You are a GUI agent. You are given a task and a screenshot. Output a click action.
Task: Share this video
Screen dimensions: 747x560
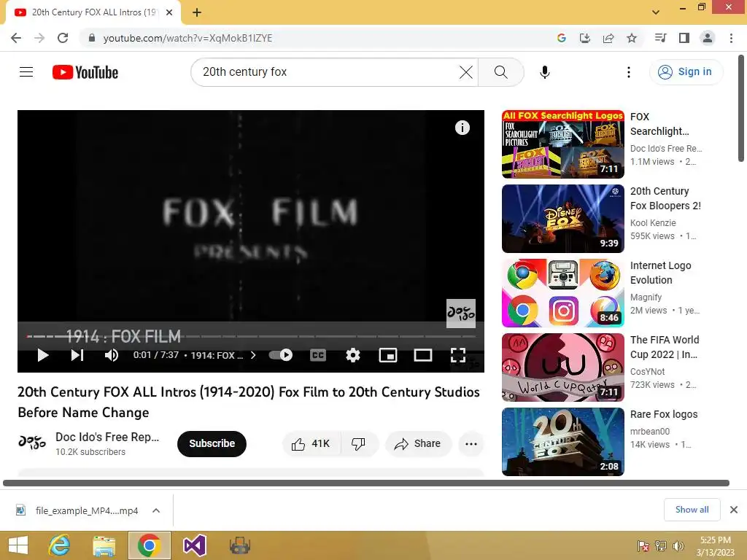tap(418, 444)
